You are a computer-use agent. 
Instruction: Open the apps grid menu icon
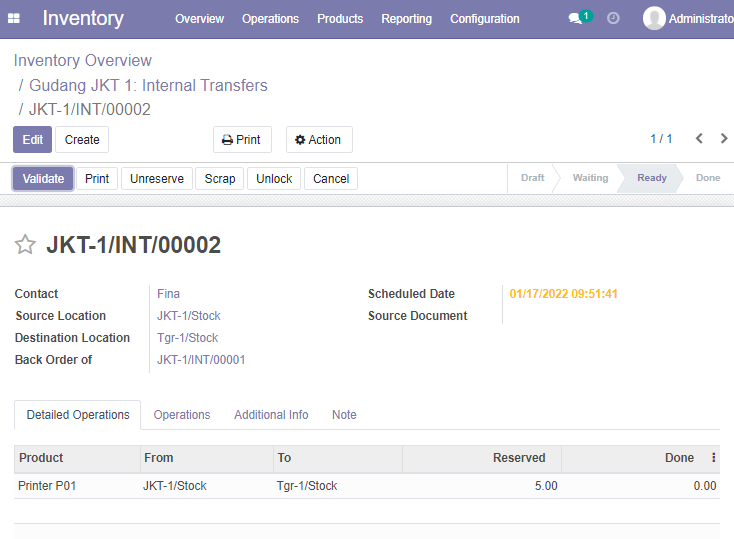(14, 19)
